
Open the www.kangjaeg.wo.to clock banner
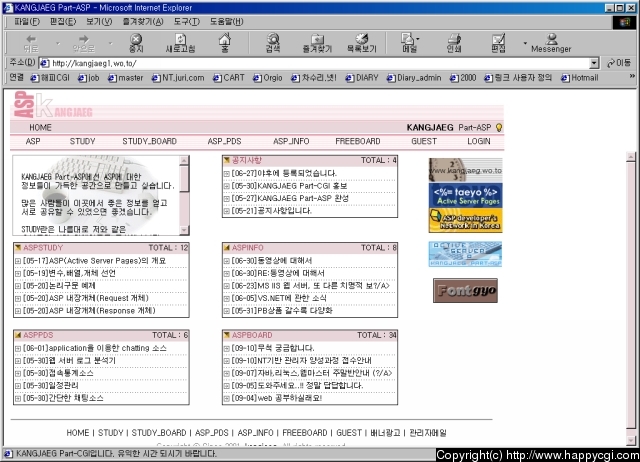pos(465,170)
